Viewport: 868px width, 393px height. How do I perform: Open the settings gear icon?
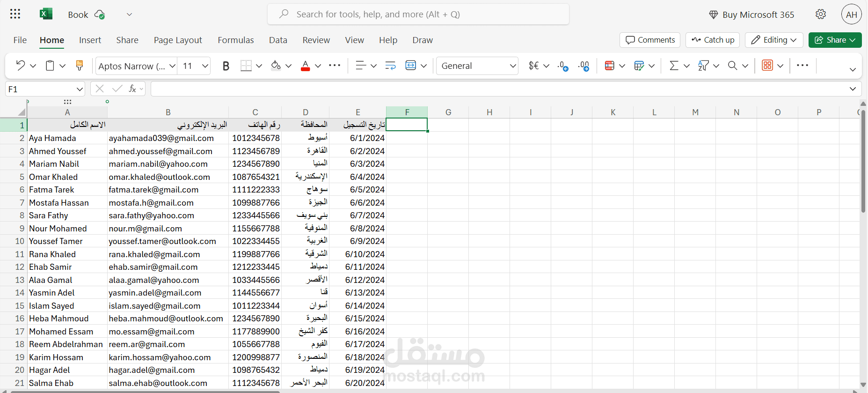coord(821,14)
